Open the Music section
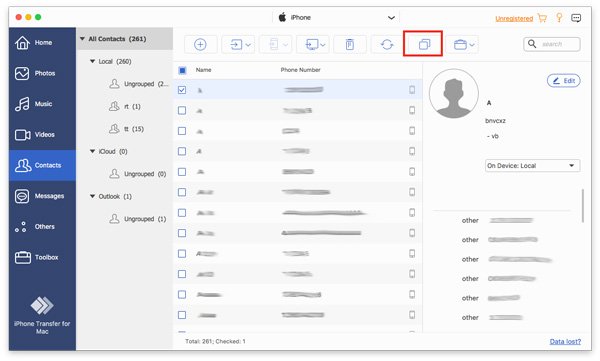Screen dimensions: 600x361 pos(42,104)
